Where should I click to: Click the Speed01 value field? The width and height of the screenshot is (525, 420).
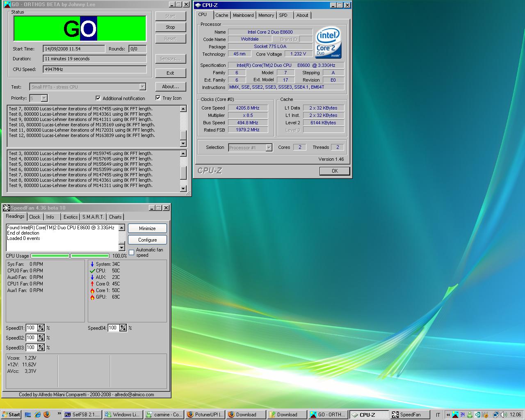31,328
